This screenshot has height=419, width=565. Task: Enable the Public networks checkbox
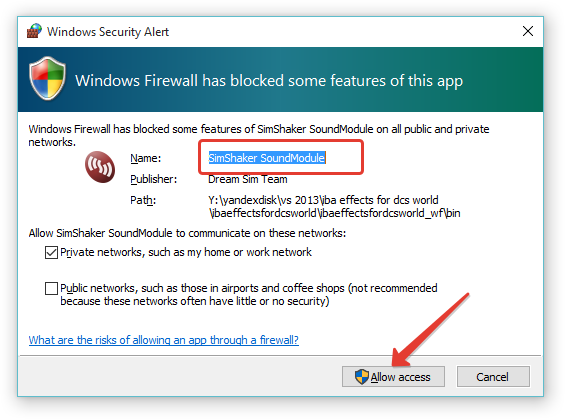click(x=51, y=289)
